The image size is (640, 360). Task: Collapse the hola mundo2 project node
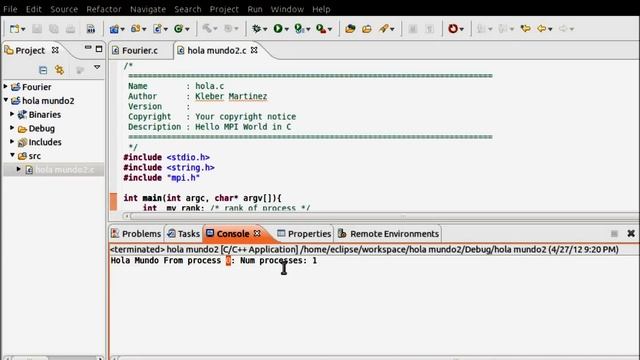pos(6,100)
